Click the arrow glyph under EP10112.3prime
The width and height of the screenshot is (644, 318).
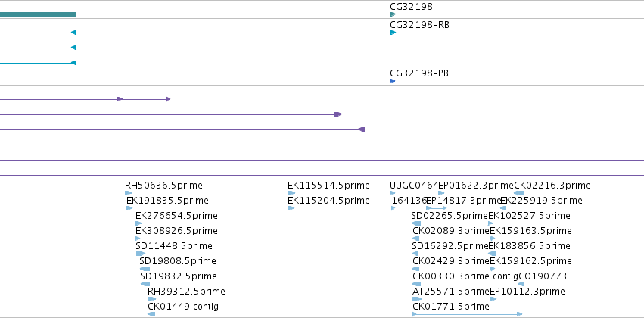(x=493, y=299)
